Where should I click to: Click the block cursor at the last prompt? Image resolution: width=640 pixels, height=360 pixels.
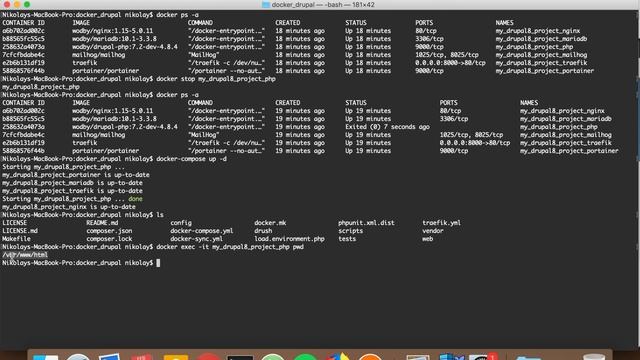click(x=158, y=263)
